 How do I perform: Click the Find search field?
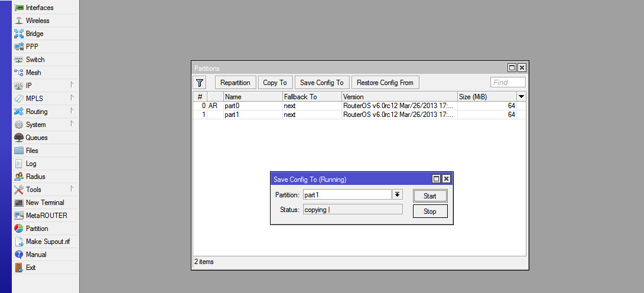[508, 83]
